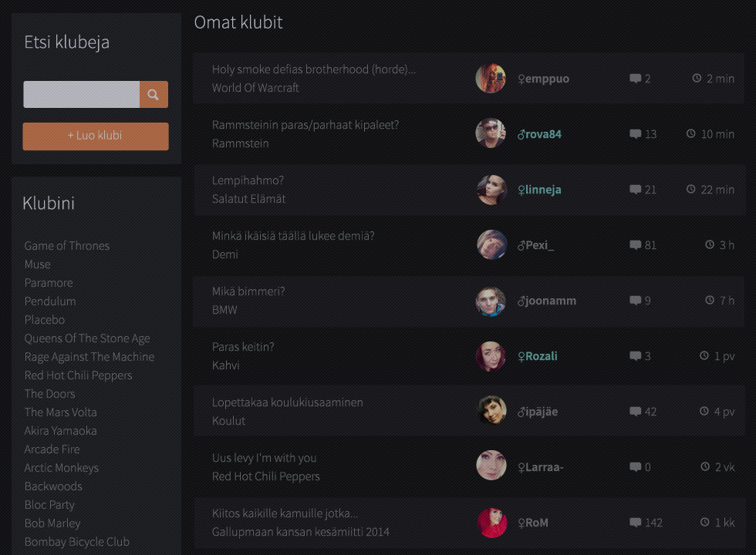
Task: Click comment icon on the BMW thread
Action: pyautogui.click(x=635, y=301)
